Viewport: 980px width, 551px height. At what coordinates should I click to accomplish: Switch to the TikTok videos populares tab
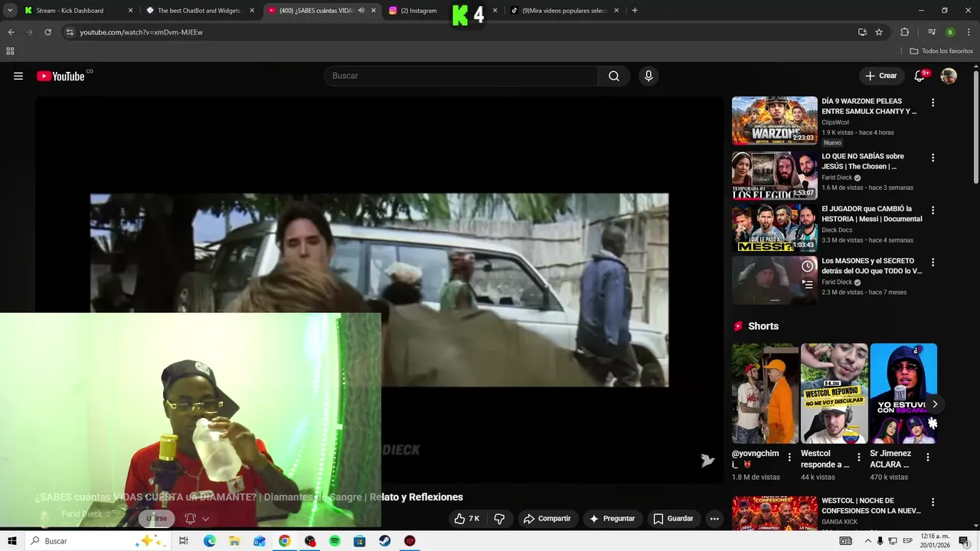(x=564, y=11)
